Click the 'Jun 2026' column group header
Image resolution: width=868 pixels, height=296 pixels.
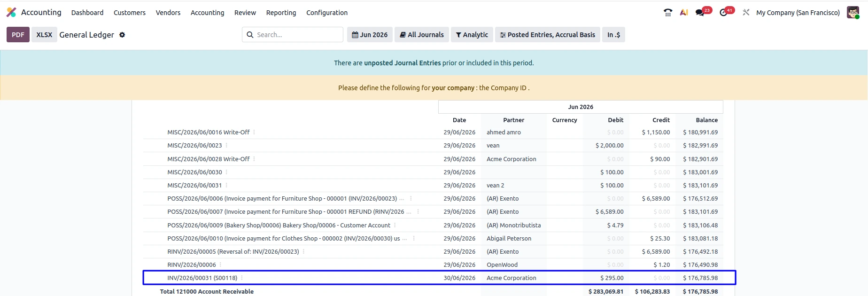point(581,107)
